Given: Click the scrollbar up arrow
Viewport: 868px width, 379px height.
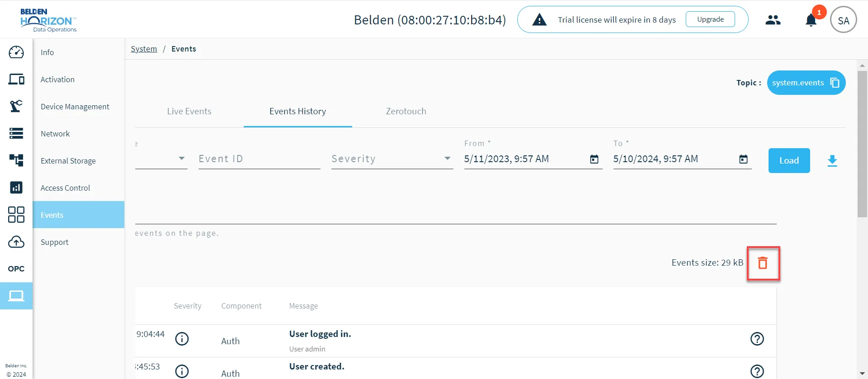Looking at the screenshot, I should (862, 66).
